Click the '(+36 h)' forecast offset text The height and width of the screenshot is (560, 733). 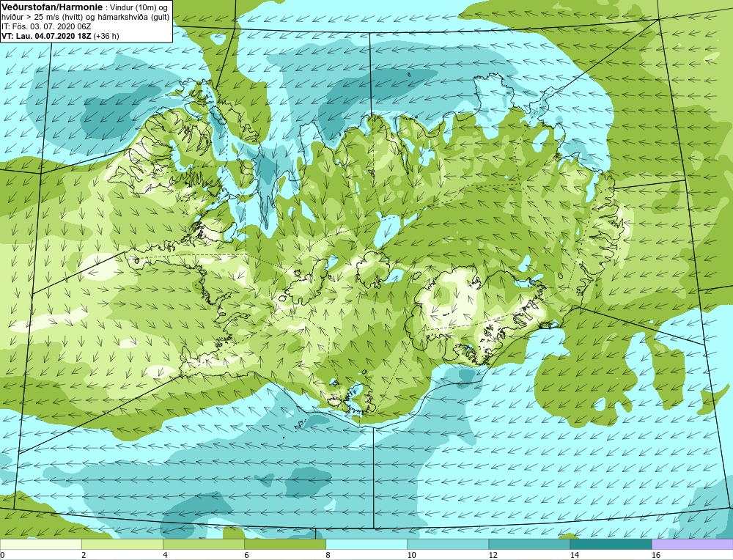[106, 36]
